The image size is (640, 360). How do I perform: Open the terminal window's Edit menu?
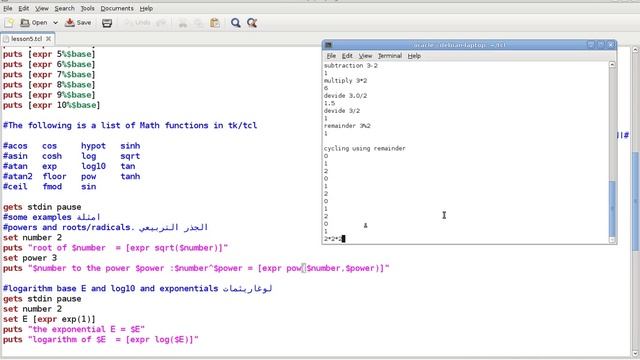347,56
